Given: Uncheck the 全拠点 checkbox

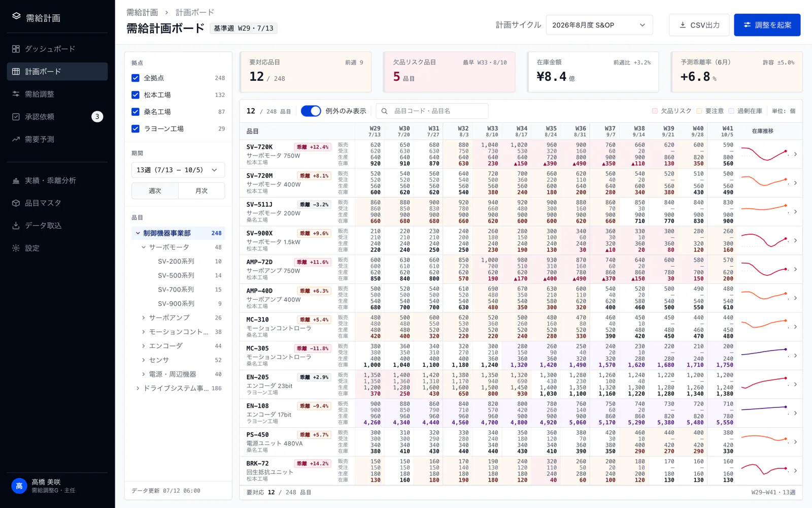Looking at the screenshot, I should click(136, 78).
